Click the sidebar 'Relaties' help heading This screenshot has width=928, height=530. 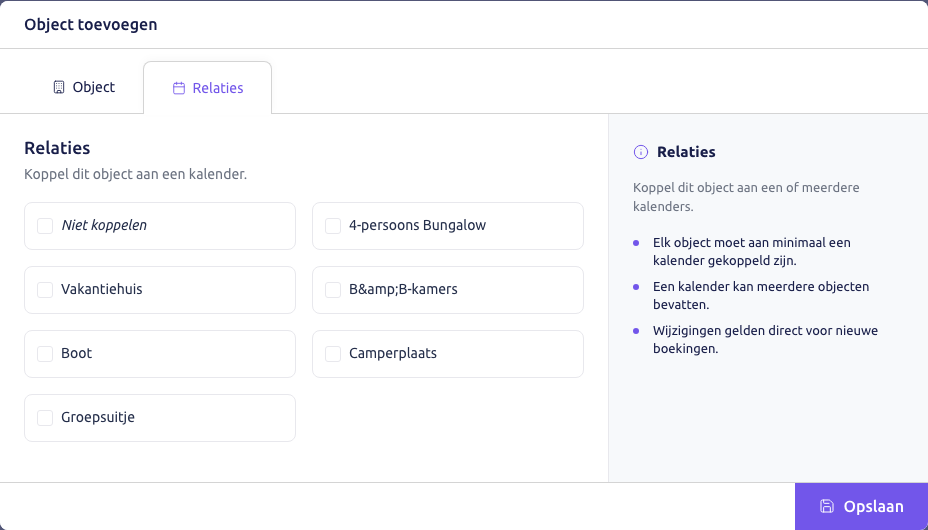click(x=686, y=152)
